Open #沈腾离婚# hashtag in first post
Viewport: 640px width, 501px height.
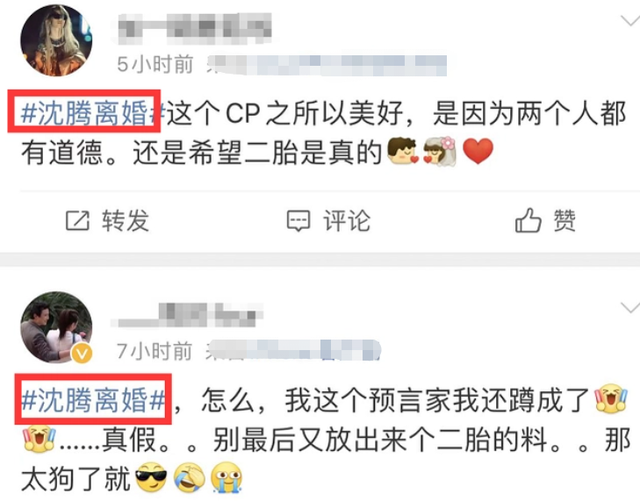92,113
